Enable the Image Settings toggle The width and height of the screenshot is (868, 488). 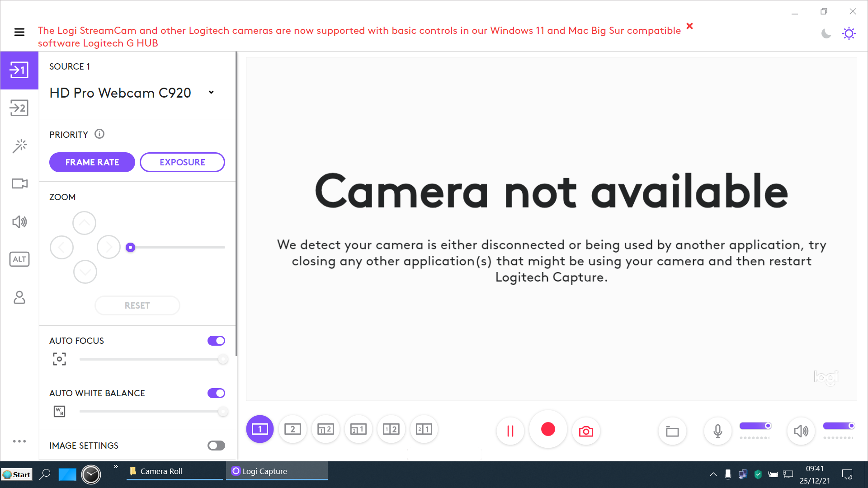216,446
